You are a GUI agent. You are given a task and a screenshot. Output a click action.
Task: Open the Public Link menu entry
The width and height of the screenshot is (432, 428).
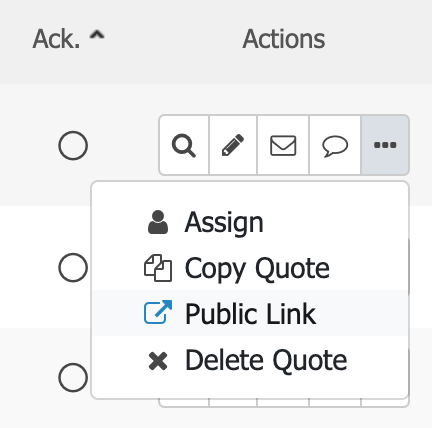pyautogui.click(x=250, y=313)
